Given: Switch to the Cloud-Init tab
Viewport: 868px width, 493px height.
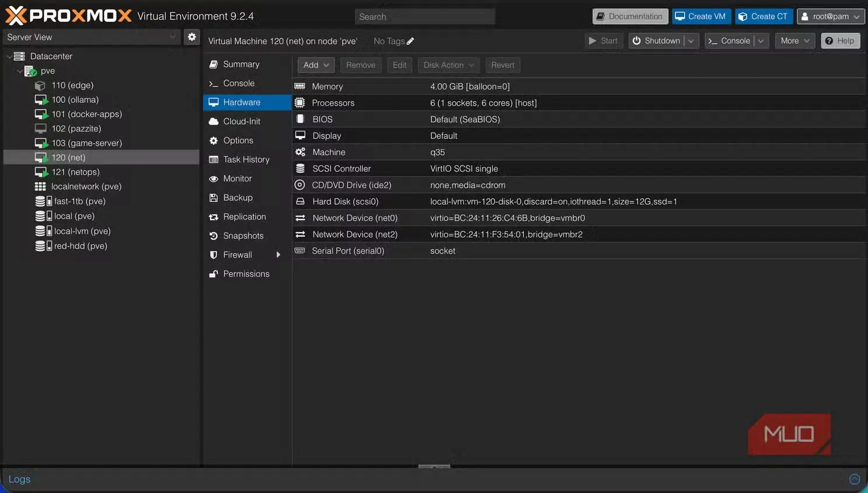Looking at the screenshot, I should pos(247,121).
